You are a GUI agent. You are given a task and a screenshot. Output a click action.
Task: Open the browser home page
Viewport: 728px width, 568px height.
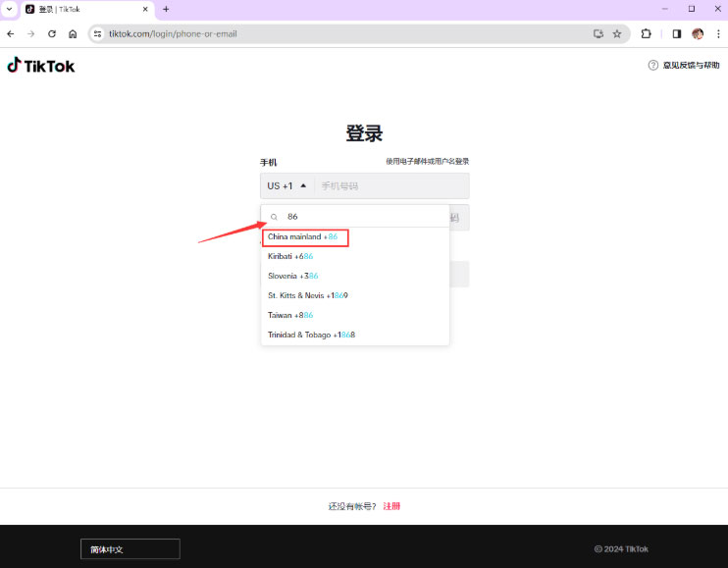pos(73,34)
